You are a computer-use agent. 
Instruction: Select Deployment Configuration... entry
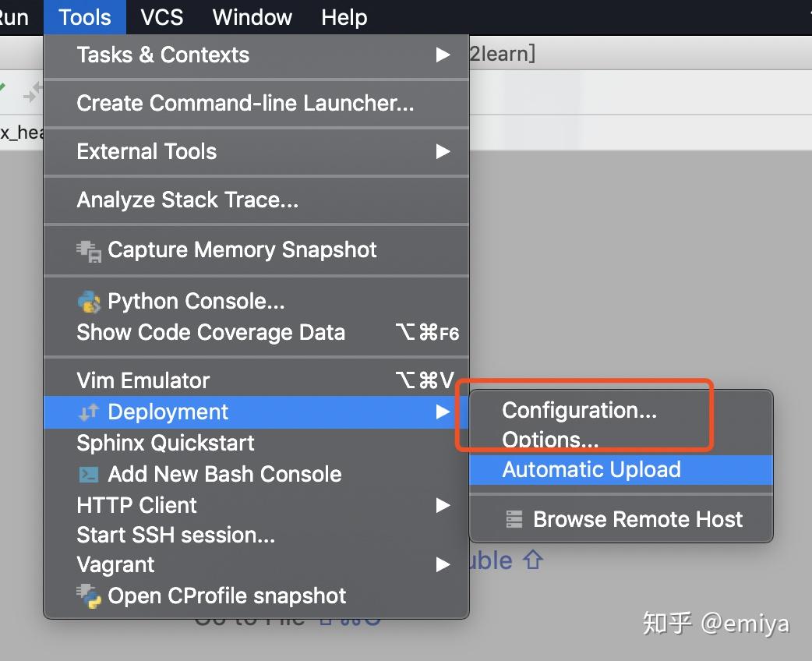coord(579,410)
